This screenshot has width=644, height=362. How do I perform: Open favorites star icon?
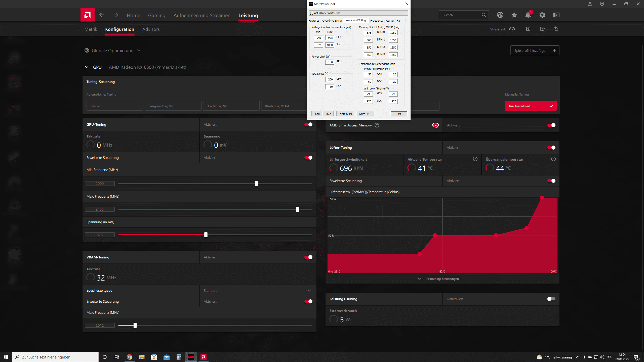514,15
